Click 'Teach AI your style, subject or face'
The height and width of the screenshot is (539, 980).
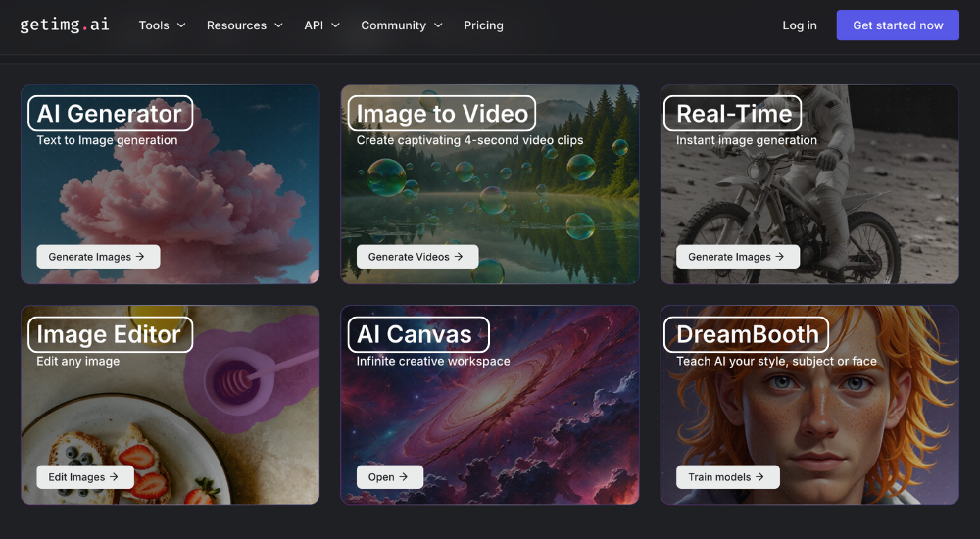tap(776, 361)
